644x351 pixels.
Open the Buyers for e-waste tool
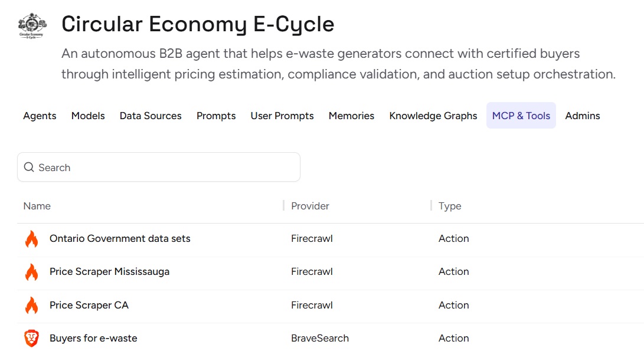93,338
